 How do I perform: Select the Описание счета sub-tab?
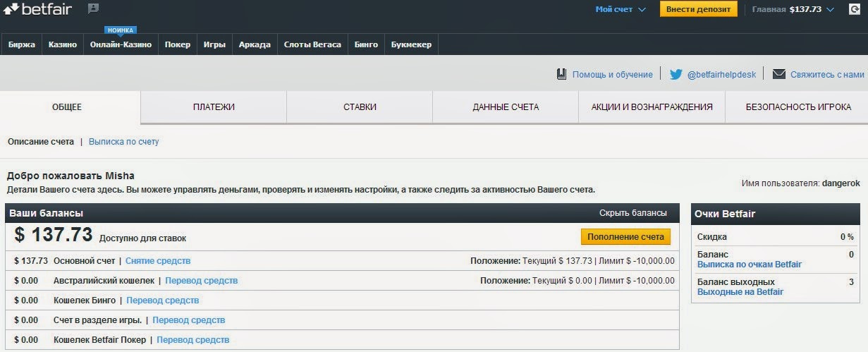pyautogui.click(x=41, y=142)
